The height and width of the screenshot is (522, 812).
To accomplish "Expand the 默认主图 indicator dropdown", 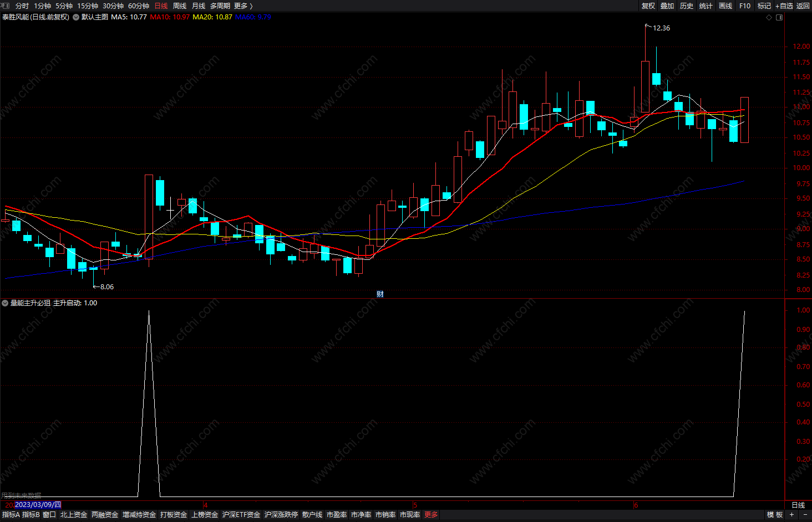I will point(76,17).
